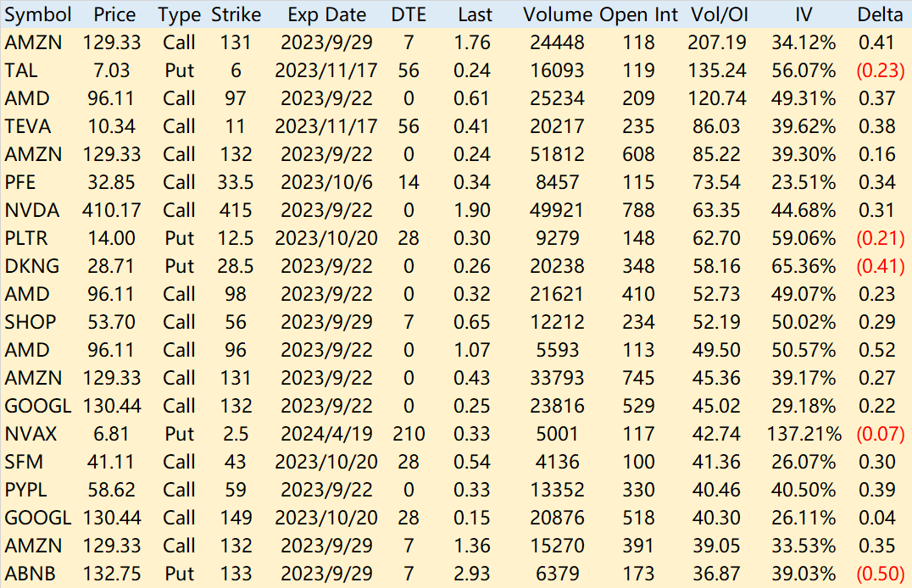The width and height of the screenshot is (912, 588).
Task: Click last price 2.93
Action: click(472, 574)
